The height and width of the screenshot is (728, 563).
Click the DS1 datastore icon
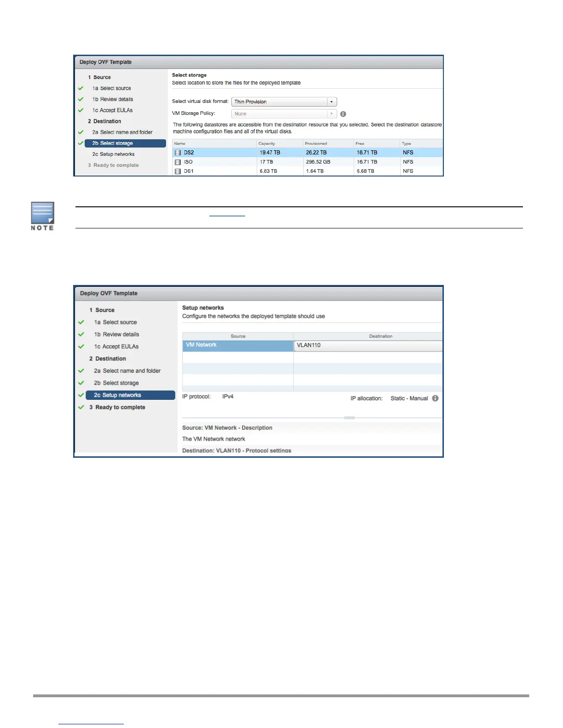tap(178, 171)
